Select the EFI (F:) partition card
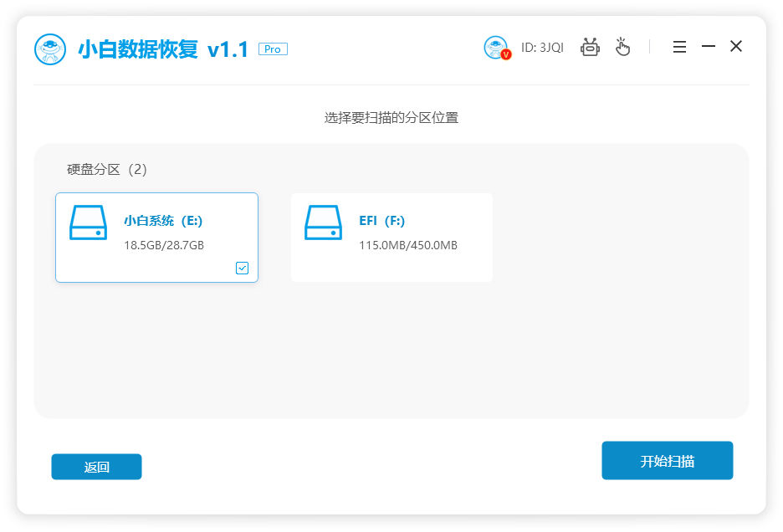Viewport: 783px width, 532px height. 391,238
